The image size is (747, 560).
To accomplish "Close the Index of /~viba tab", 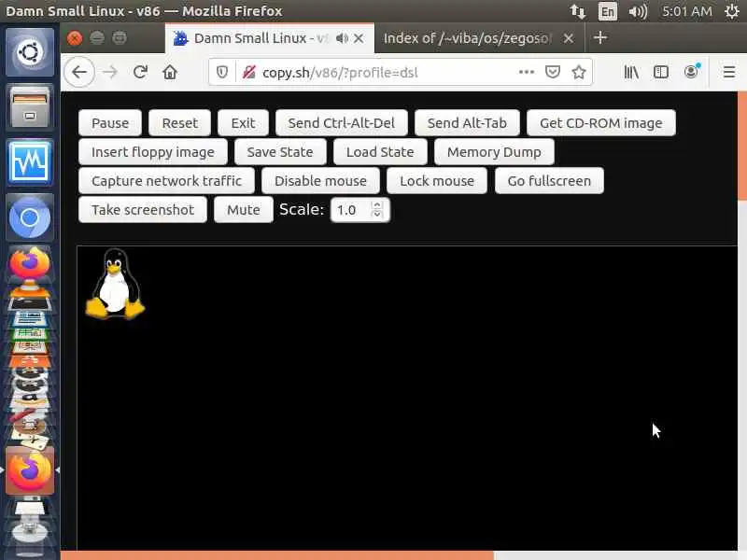I will click(569, 38).
